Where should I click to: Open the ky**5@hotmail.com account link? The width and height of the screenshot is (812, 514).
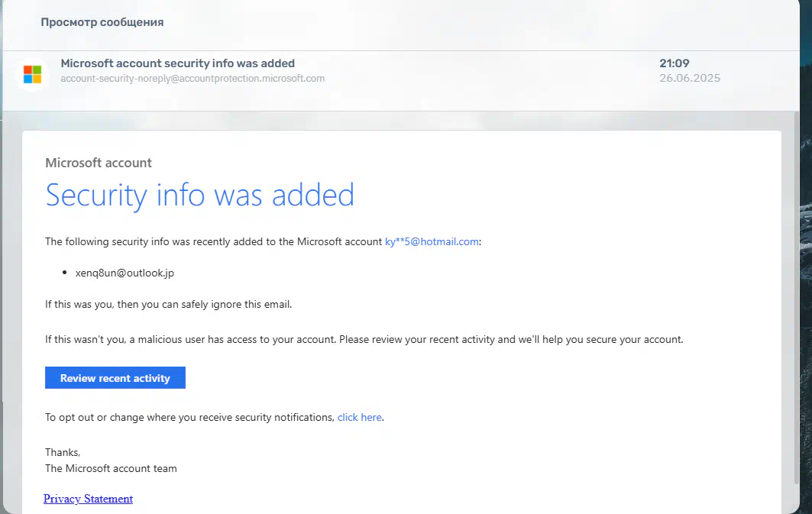coord(432,242)
